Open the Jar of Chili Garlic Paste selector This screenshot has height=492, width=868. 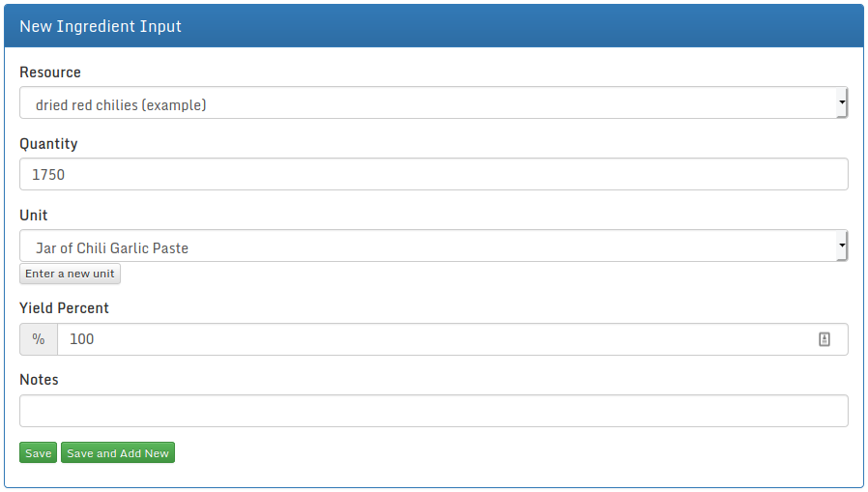(x=425, y=247)
